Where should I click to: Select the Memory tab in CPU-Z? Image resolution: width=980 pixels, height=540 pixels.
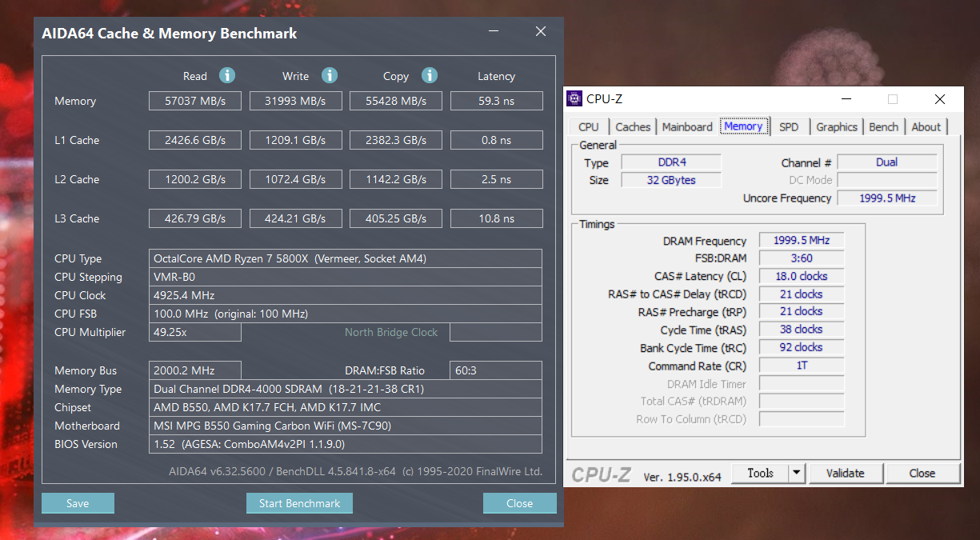(743, 126)
